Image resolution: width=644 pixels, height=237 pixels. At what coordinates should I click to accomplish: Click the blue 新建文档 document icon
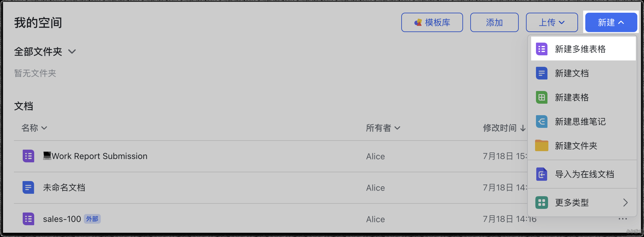coord(542,73)
